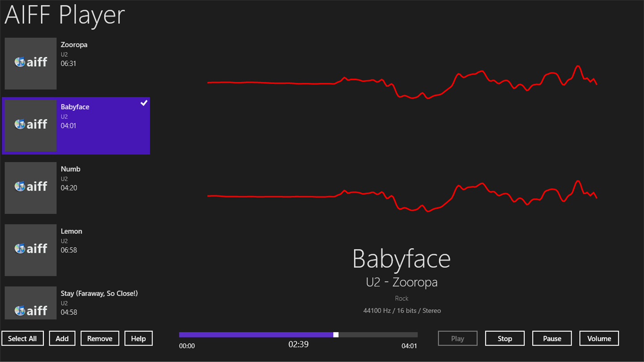Screen dimensions: 644x362
Task: Click unplayed portion of progress bar
Action: pyautogui.click(x=378, y=335)
